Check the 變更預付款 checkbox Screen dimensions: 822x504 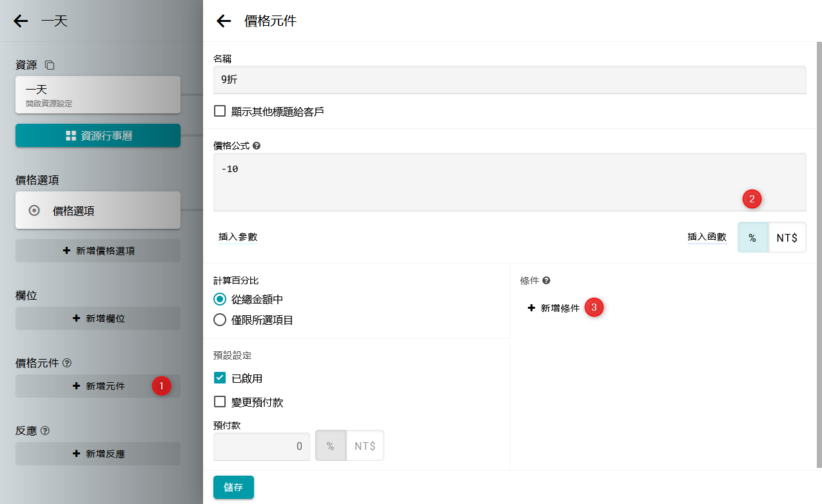pyautogui.click(x=220, y=402)
